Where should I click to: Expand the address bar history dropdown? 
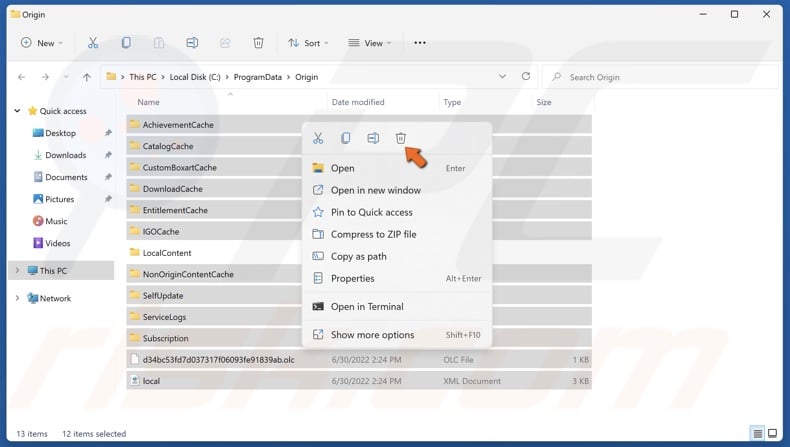tap(502, 77)
